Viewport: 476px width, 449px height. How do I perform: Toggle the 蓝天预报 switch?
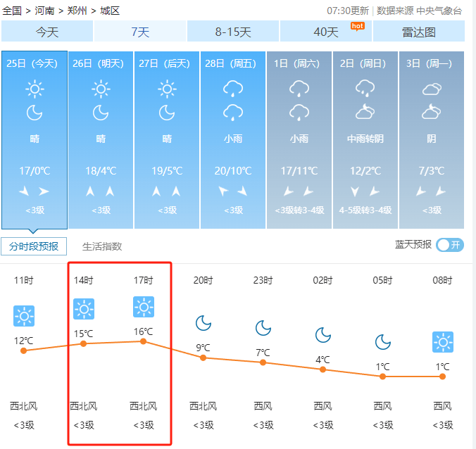449,245
